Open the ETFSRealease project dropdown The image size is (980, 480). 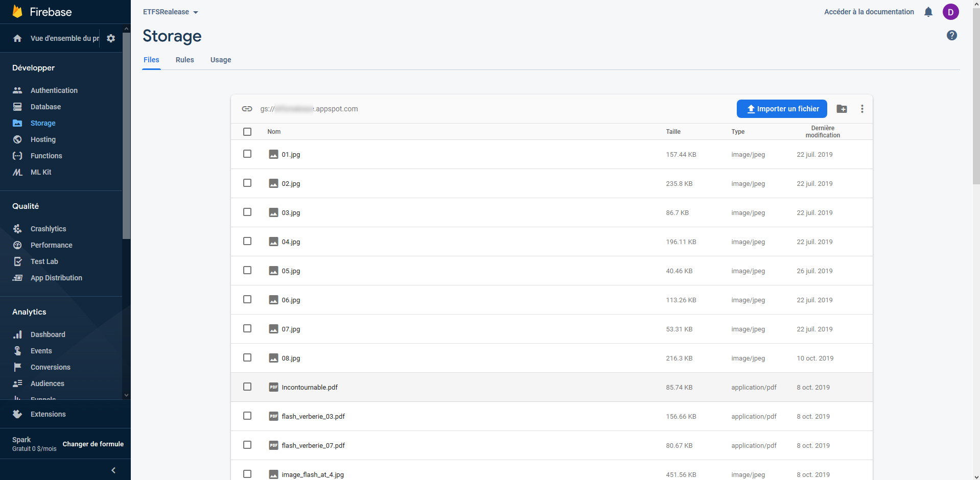pyautogui.click(x=171, y=12)
